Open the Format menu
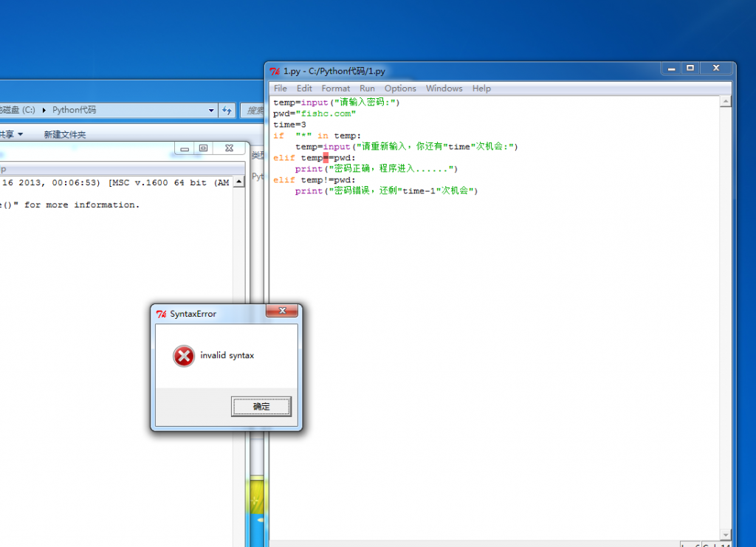This screenshot has height=547, width=756. pyautogui.click(x=336, y=89)
